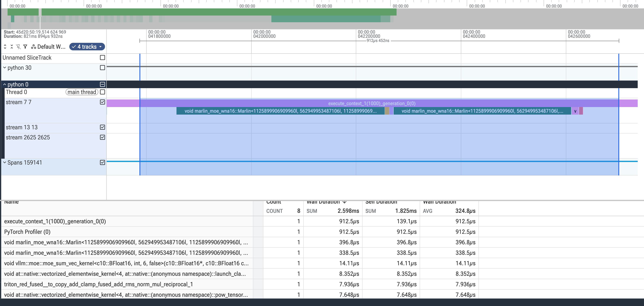Select the Marlin row with 338.5µs duration
Screen dimensions: 644x306
coord(240,253)
